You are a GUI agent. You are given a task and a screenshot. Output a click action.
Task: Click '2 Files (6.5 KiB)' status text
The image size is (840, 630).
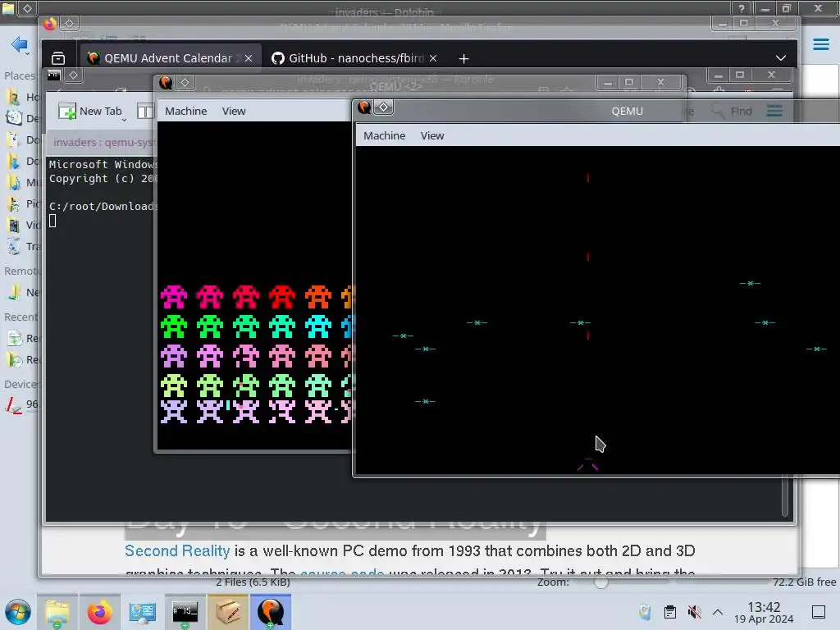tap(253, 582)
